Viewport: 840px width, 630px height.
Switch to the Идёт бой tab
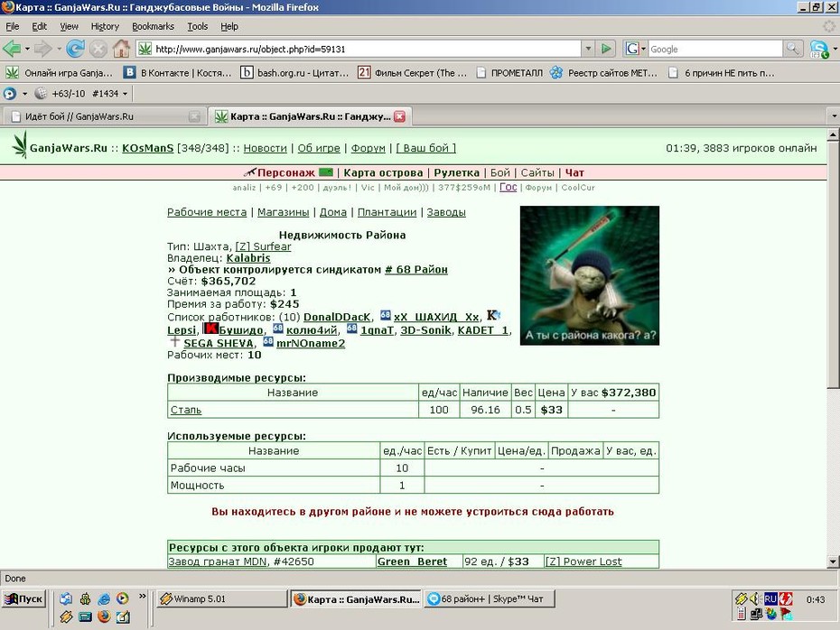[104, 116]
